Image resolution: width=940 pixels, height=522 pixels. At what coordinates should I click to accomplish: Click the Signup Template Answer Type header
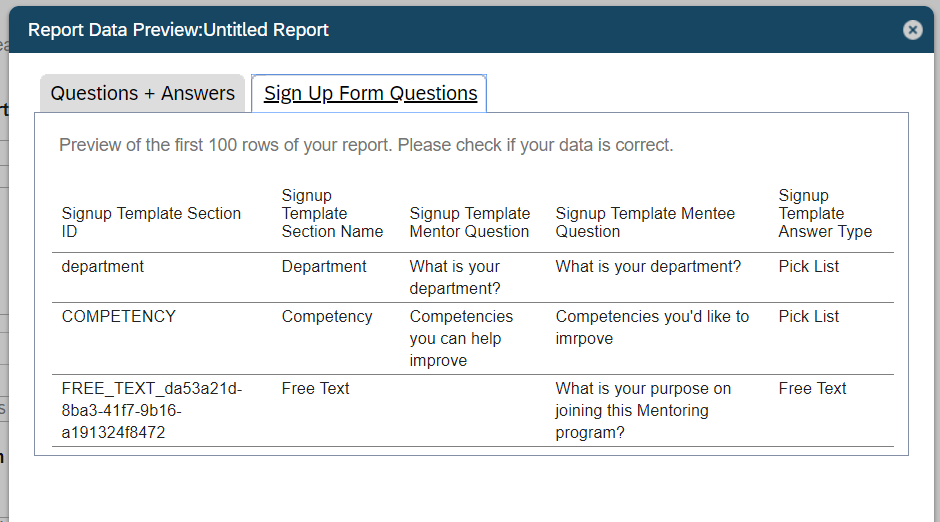(825, 213)
